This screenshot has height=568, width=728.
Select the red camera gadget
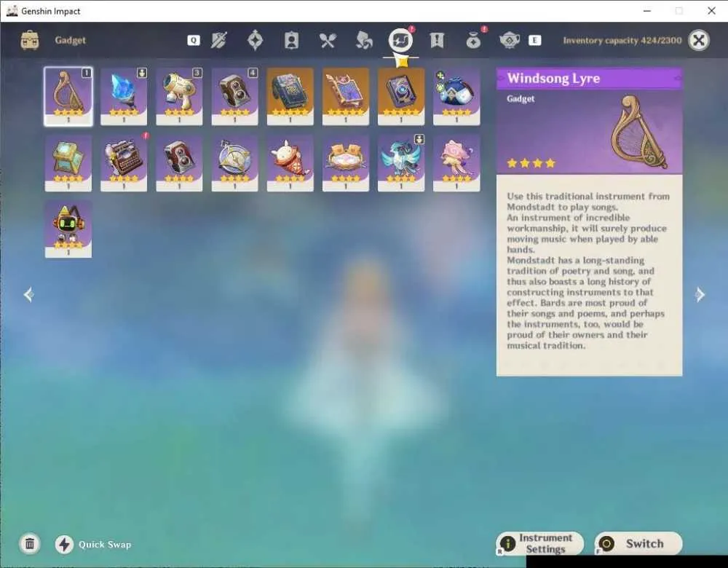[x=179, y=163]
